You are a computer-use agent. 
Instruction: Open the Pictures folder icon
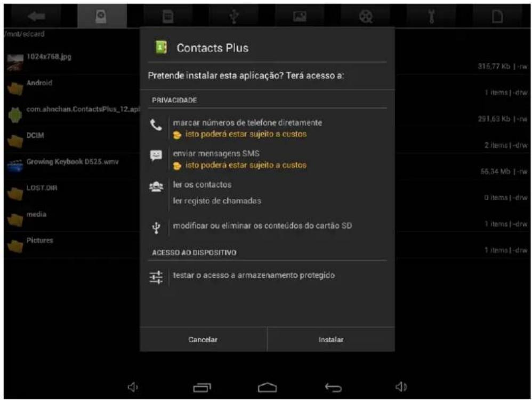click(x=15, y=246)
